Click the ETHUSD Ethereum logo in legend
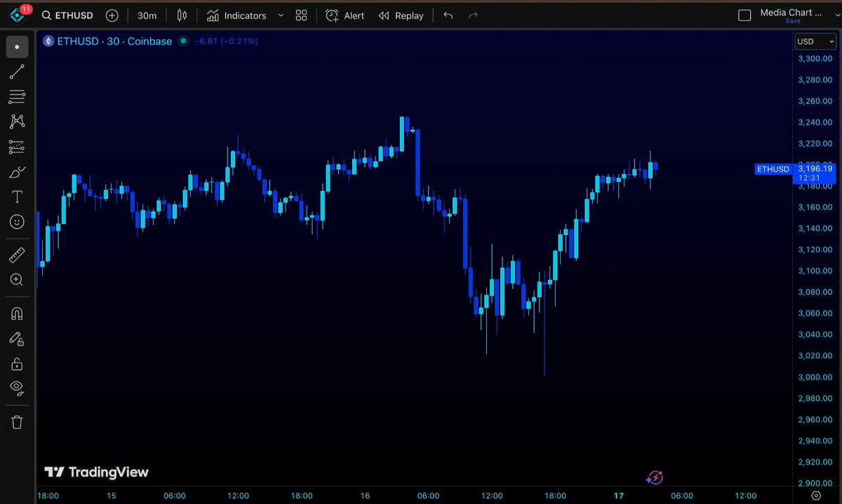This screenshot has height=504, width=842. click(48, 41)
